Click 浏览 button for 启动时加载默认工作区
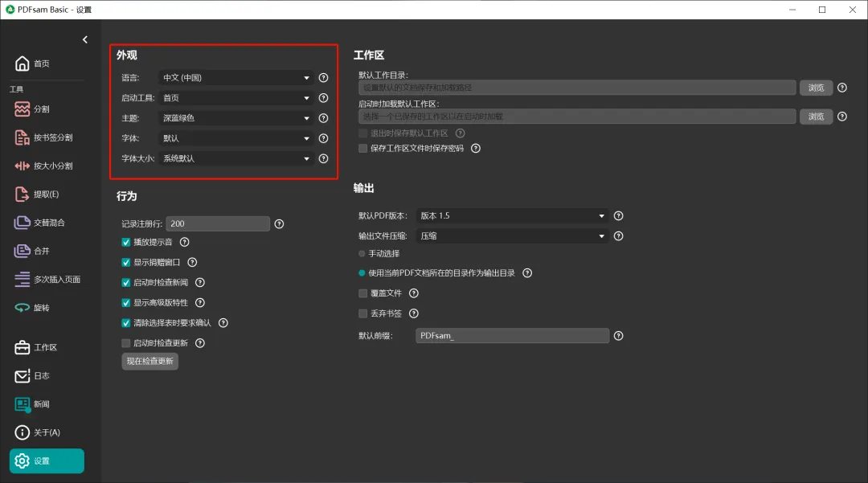The image size is (868, 483). pos(816,117)
